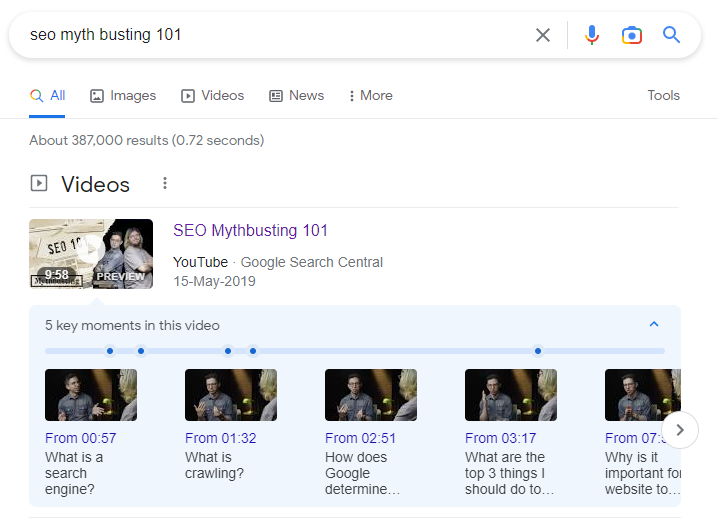Click the 'Videos' section heading
Image resolution: width=718 pixels, height=518 pixels.
(96, 184)
